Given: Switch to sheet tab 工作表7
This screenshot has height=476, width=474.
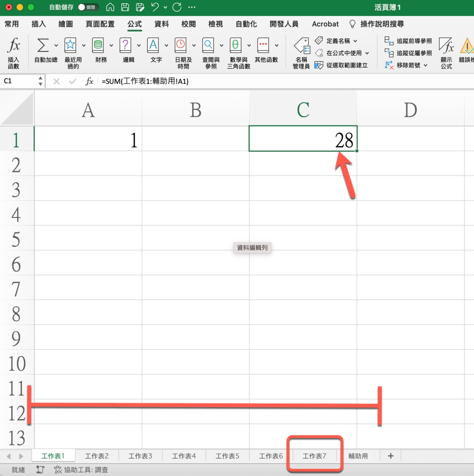Looking at the screenshot, I should (314, 456).
